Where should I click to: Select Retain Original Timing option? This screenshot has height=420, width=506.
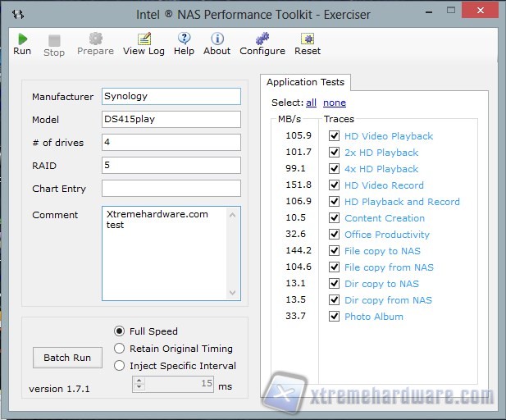pos(120,349)
